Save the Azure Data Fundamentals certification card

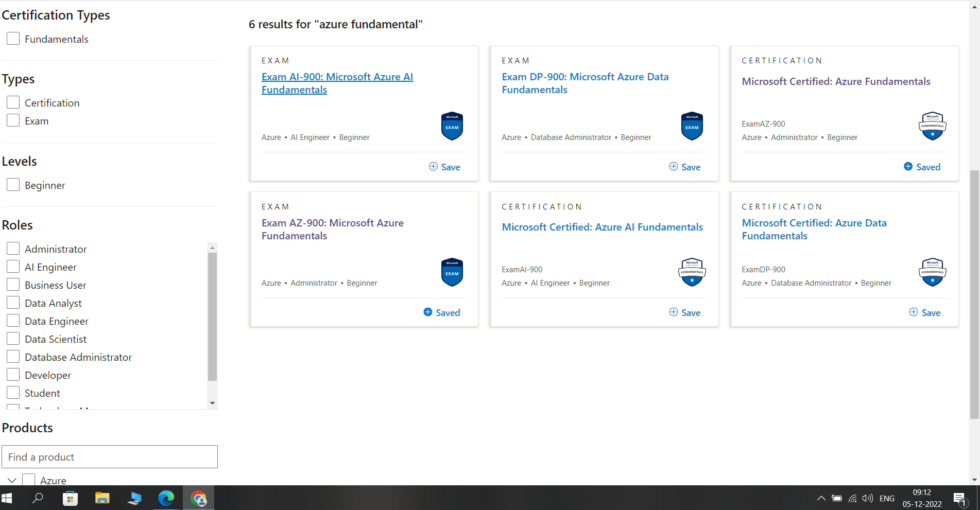point(924,312)
